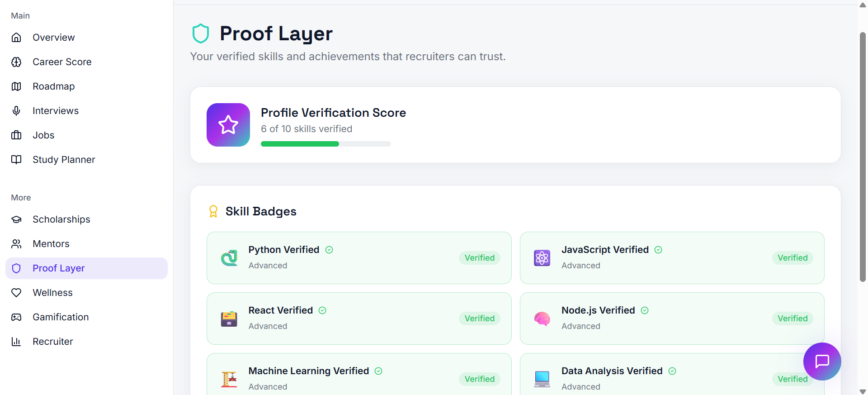This screenshot has width=868, height=395.
Task: Click the "React Verified" badge title
Action: coord(281,310)
